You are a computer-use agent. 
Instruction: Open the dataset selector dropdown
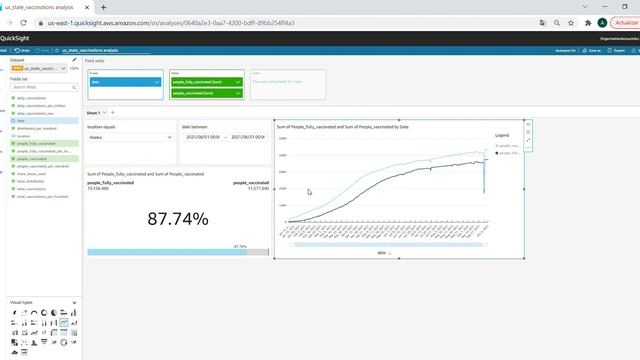(39, 68)
